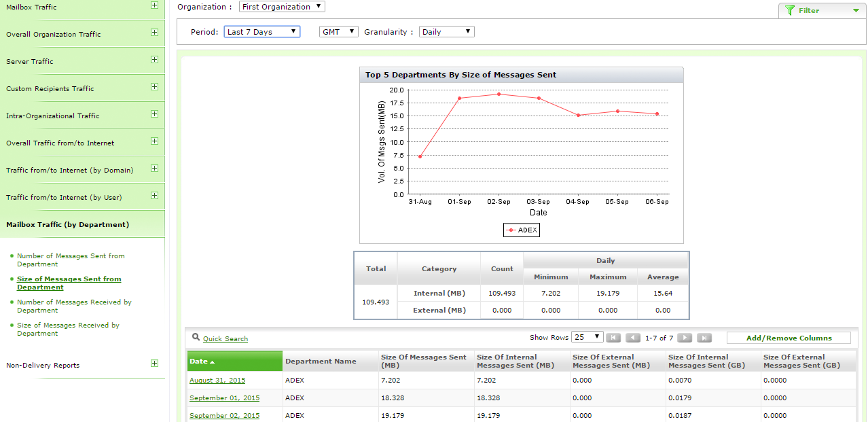Select Size of Messages Received by Department
Screen dimensions: 868x422
pos(68,329)
